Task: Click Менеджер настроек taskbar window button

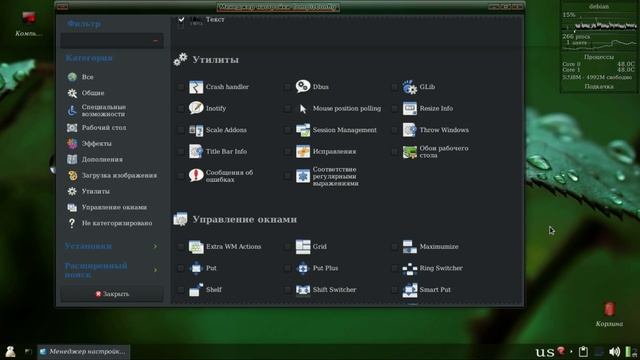Action: pos(84,351)
